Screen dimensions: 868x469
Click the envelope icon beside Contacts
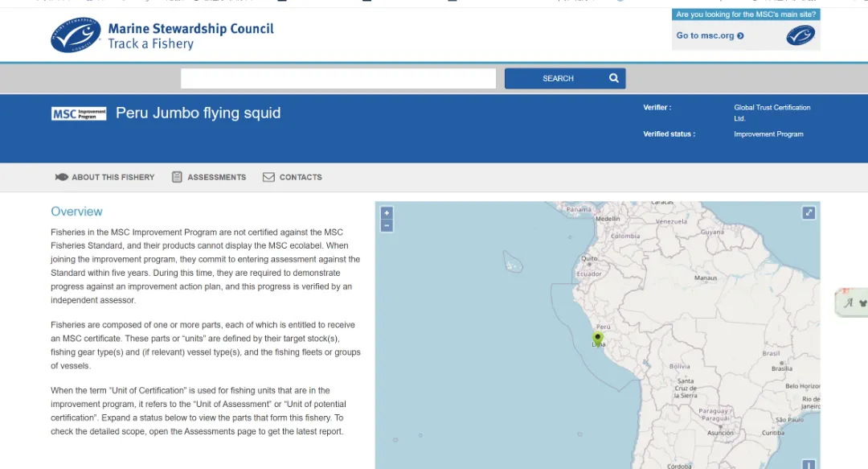click(268, 177)
